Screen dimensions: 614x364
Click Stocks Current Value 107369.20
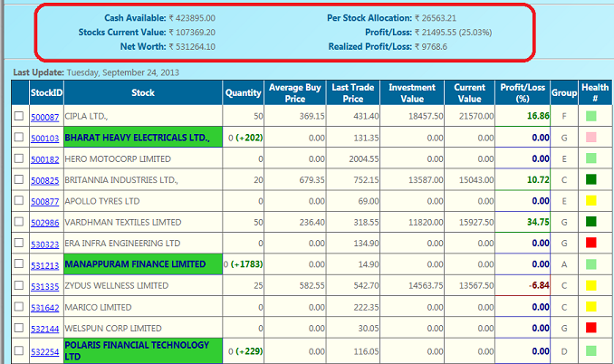pyautogui.click(x=192, y=32)
